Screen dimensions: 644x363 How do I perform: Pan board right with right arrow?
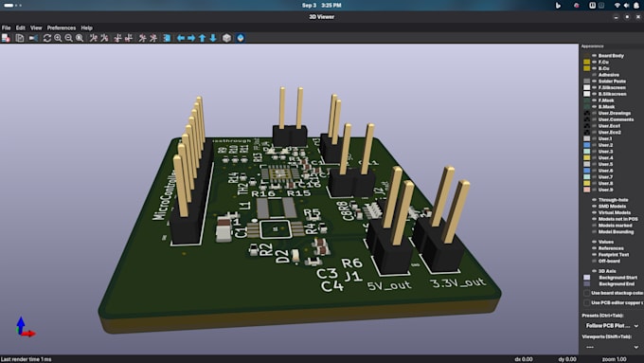pyautogui.click(x=191, y=38)
